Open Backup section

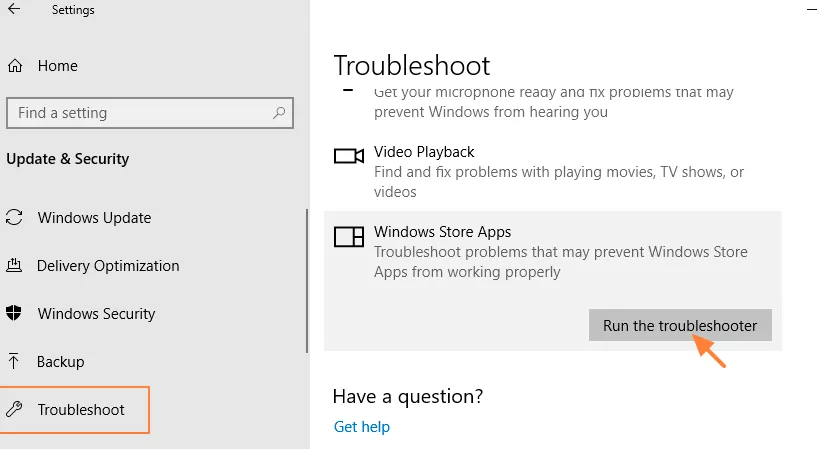point(60,362)
